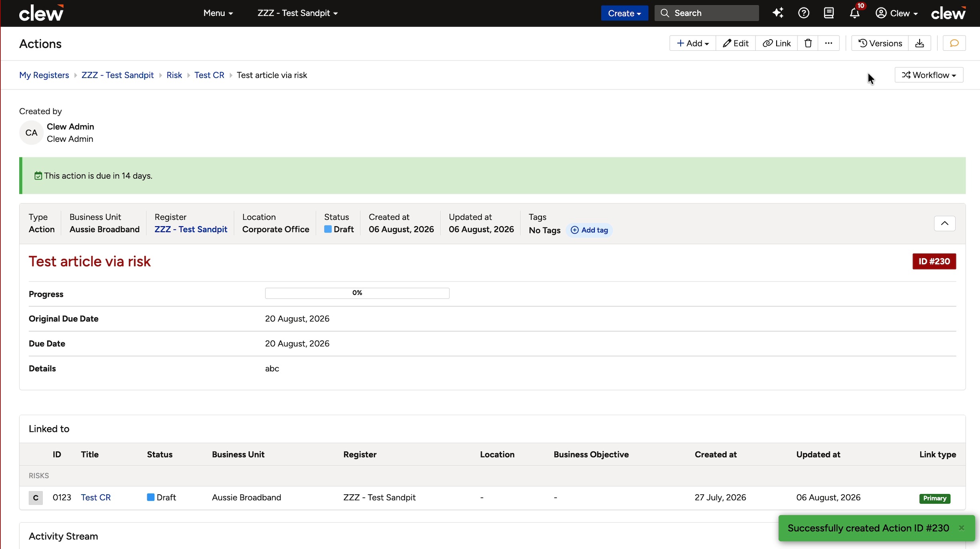The width and height of the screenshot is (980, 549).
Task: Open the help question mark icon
Action: [x=803, y=13]
